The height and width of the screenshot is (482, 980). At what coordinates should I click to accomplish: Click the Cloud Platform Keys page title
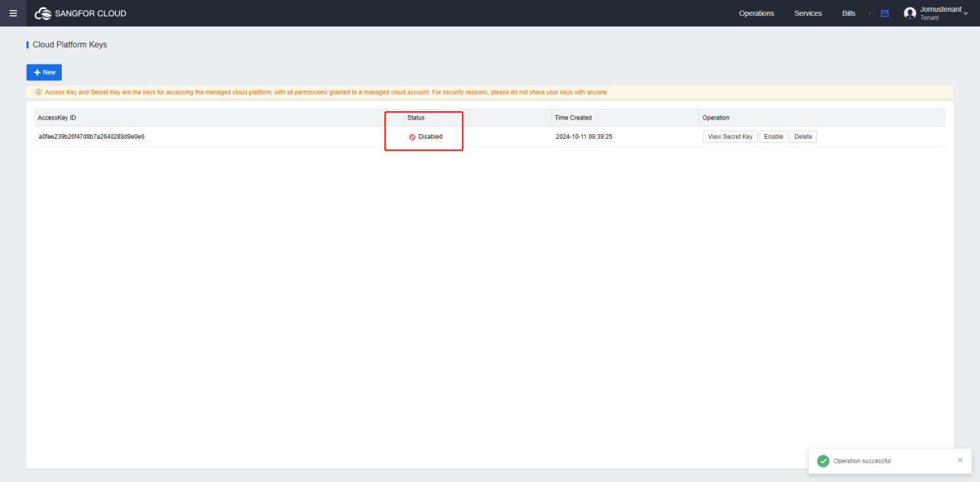tap(70, 45)
